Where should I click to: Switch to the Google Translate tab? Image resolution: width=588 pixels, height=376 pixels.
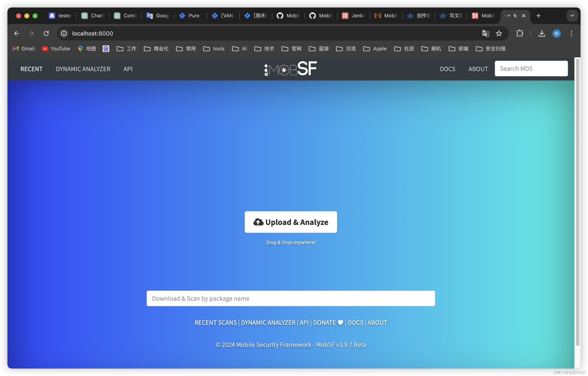[158, 16]
